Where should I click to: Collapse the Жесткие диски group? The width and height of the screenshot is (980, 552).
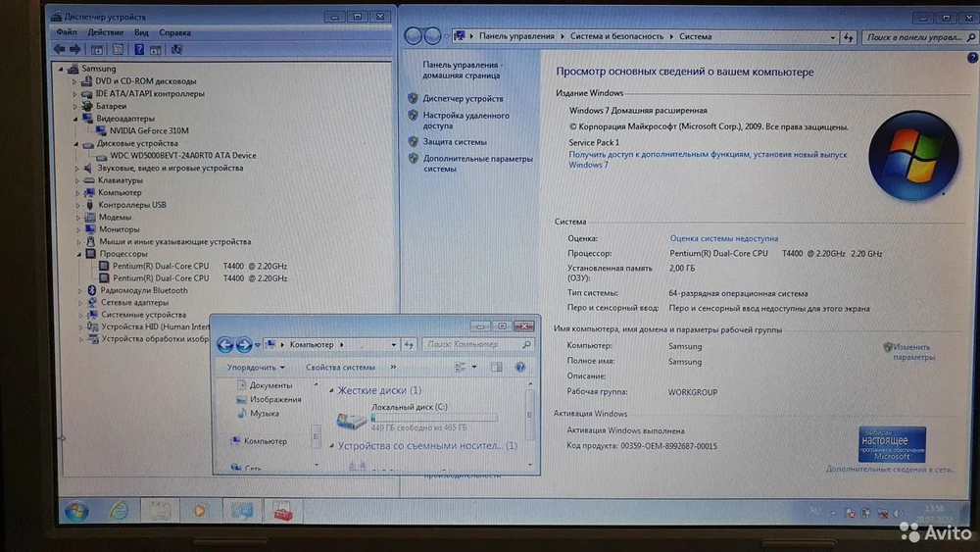pyautogui.click(x=331, y=390)
